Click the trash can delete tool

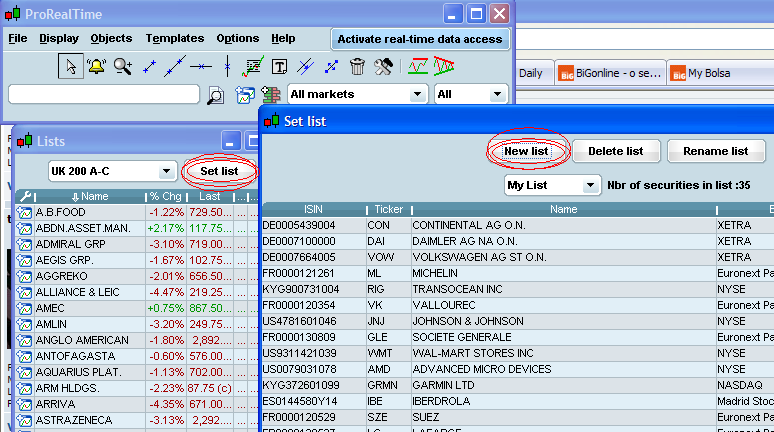pos(357,66)
